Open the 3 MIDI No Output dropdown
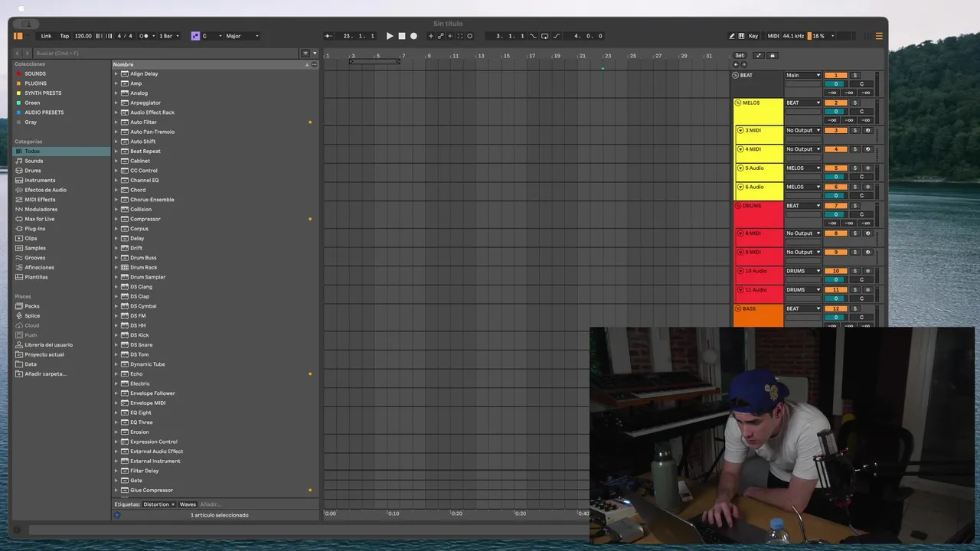Screen dimensions: 980x551 point(803,130)
